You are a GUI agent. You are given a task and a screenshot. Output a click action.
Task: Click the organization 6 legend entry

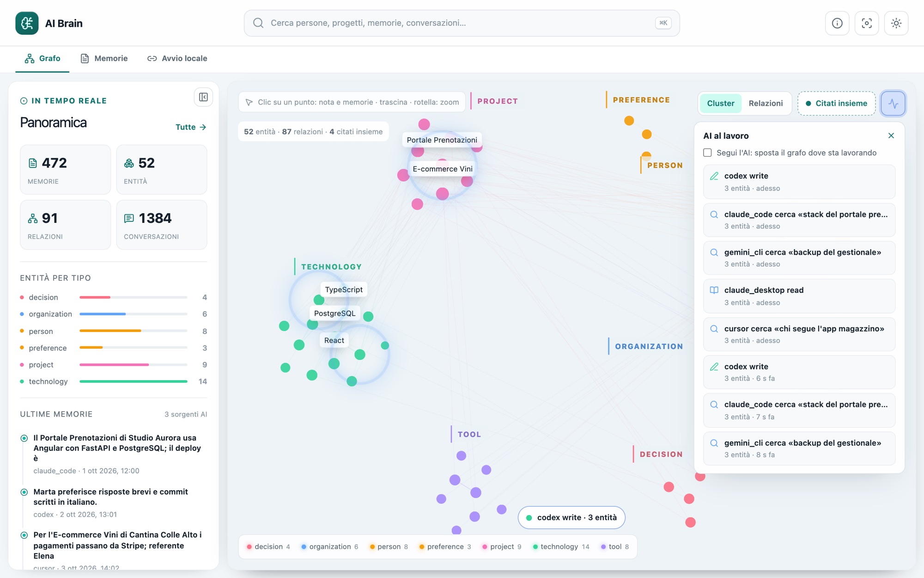329,547
